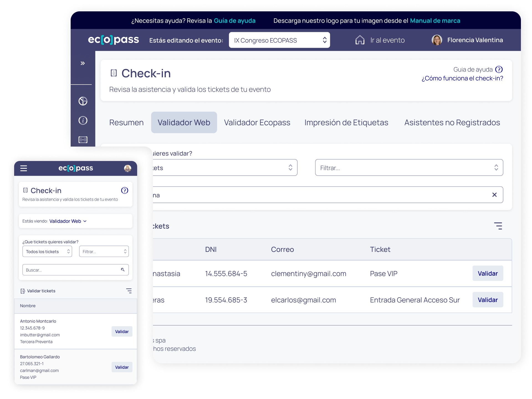This screenshot has width=532, height=399.
Task: Click the magnifier icon in the Buscar field
Action: click(123, 269)
